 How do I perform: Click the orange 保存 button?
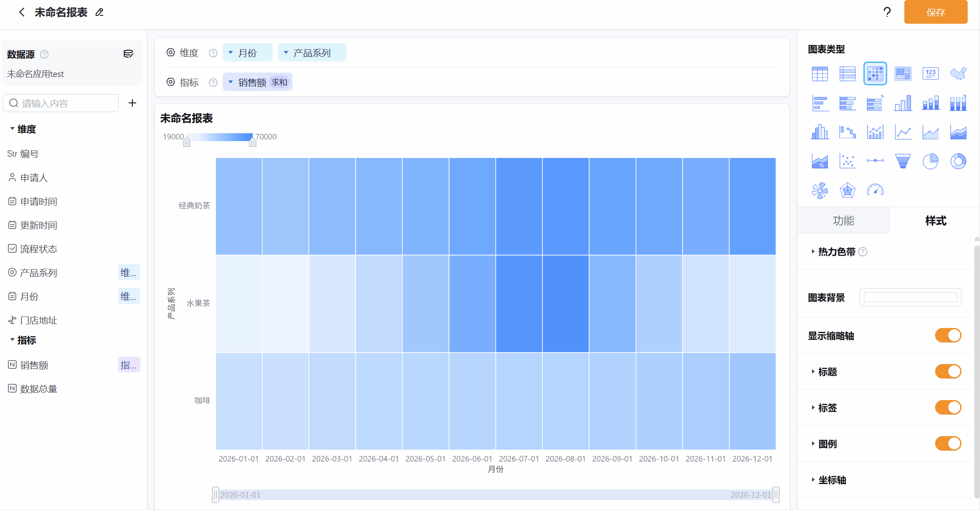[x=936, y=12]
